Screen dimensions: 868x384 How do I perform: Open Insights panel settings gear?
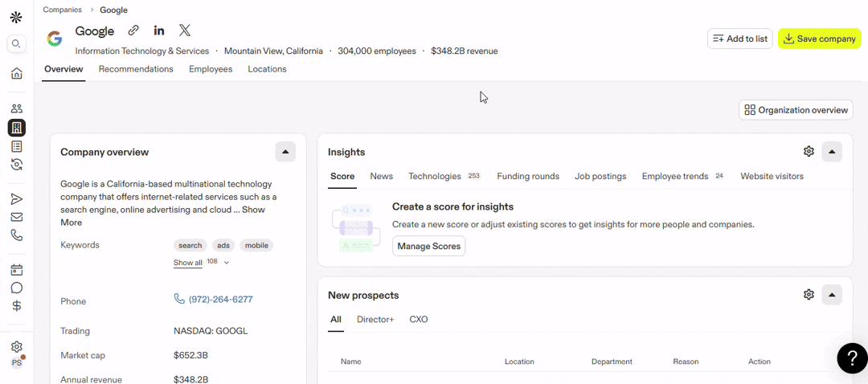[809, 152]
